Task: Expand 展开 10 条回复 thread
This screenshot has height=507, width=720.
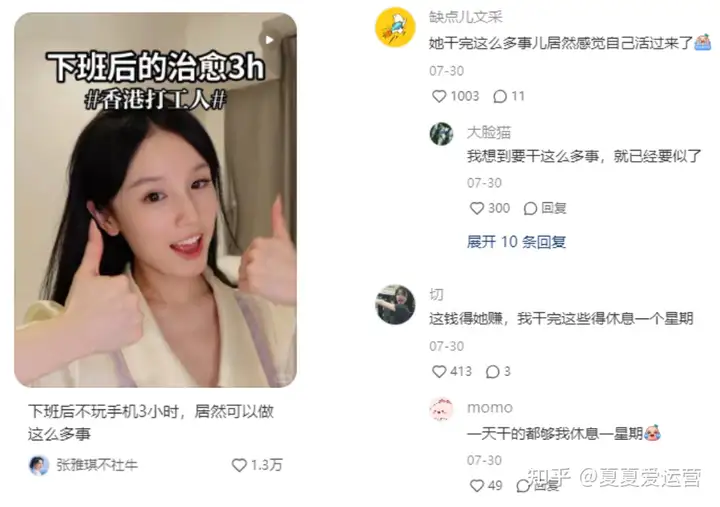Action: (x=516, y=242)
